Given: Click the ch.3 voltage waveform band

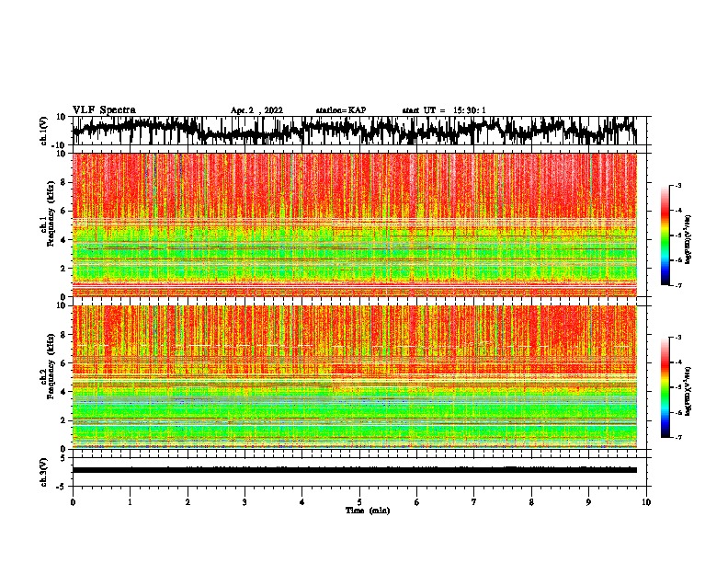Looking at the screenshot, I should (354, 470).
